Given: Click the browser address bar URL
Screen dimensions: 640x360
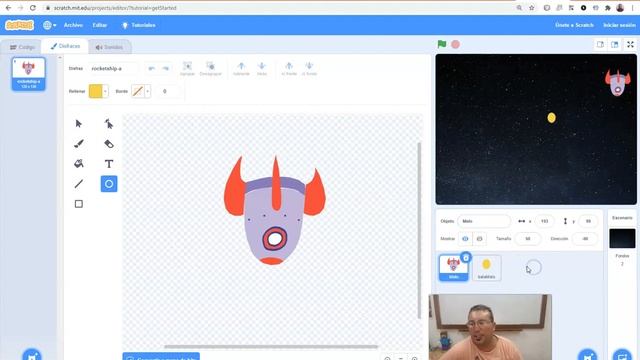Looking at the screenshot, I should tap(115, 8).
